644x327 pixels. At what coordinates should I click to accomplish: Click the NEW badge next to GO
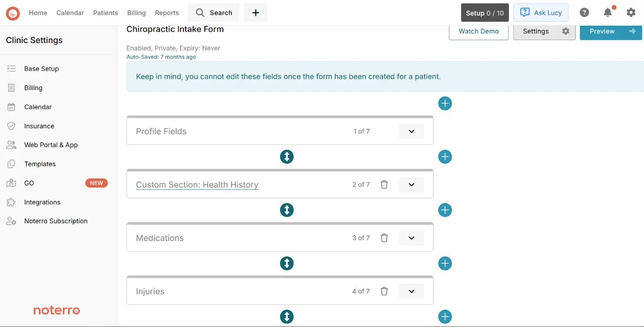click(97, 183)
